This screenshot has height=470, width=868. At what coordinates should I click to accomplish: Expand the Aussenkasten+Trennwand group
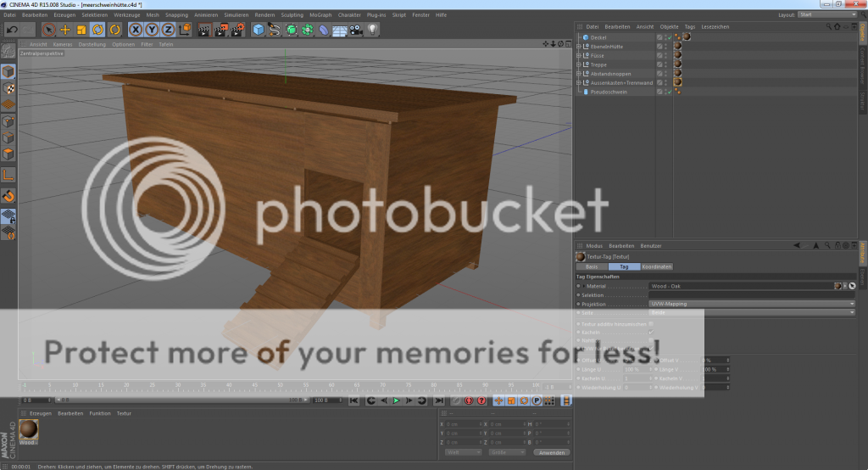pyautogui.click(x=578, y=82)
